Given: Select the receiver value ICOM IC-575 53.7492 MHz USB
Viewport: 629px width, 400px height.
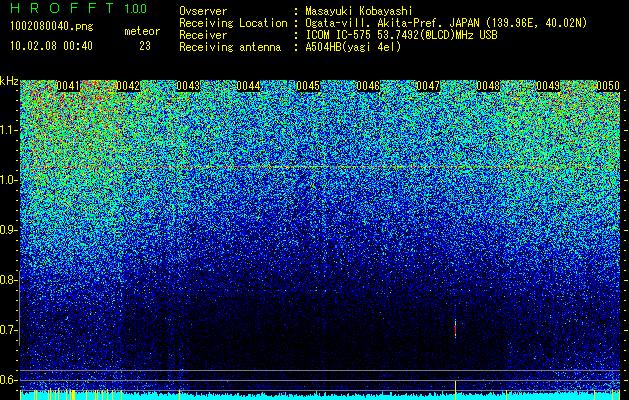Looking at the screenshot, I should (401, 35).
